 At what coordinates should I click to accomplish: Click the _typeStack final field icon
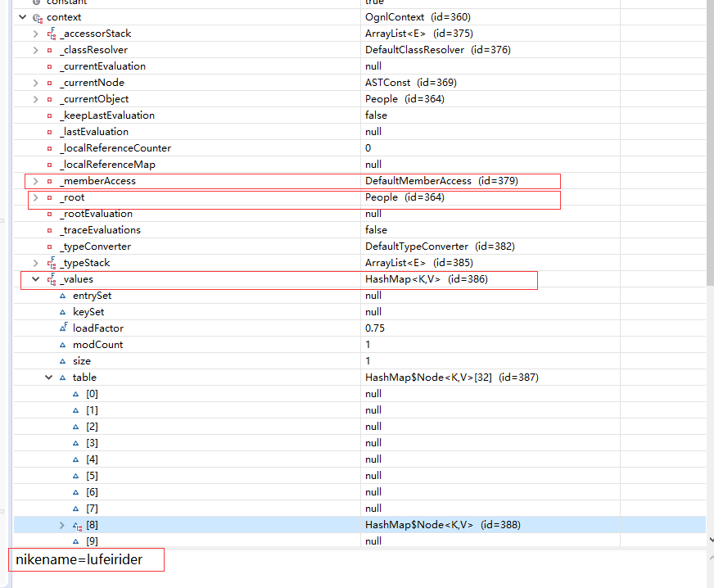point(52,263)
